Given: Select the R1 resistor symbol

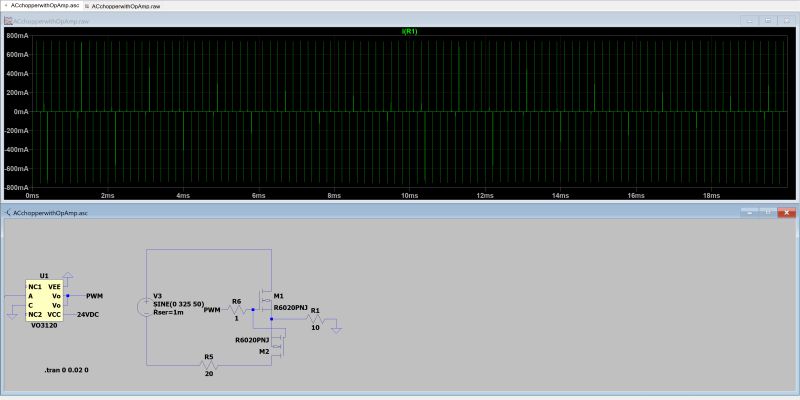Looking at the screenshot, I should coord(315,318).
